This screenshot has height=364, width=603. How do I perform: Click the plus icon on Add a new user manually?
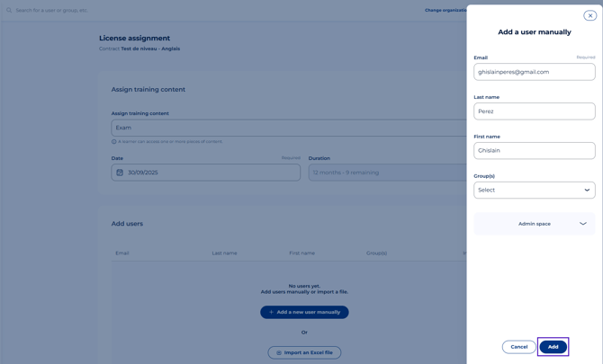click(x=271, y=312)
